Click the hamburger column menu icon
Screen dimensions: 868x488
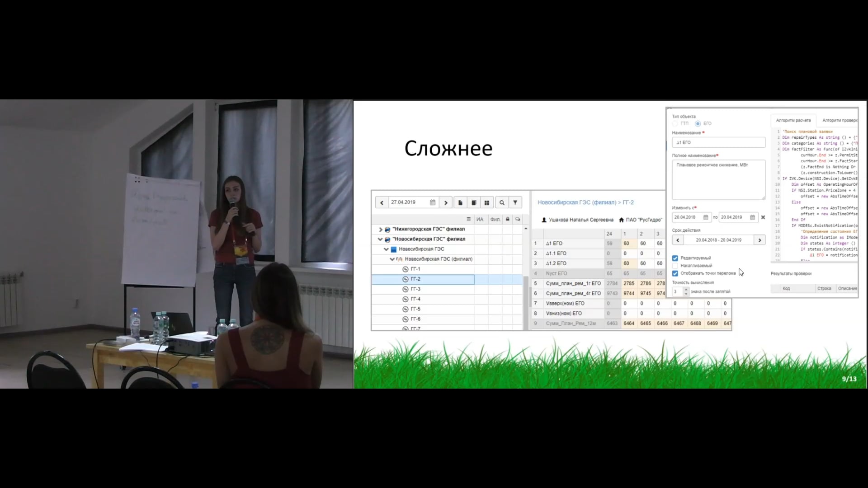coord(468,219)
